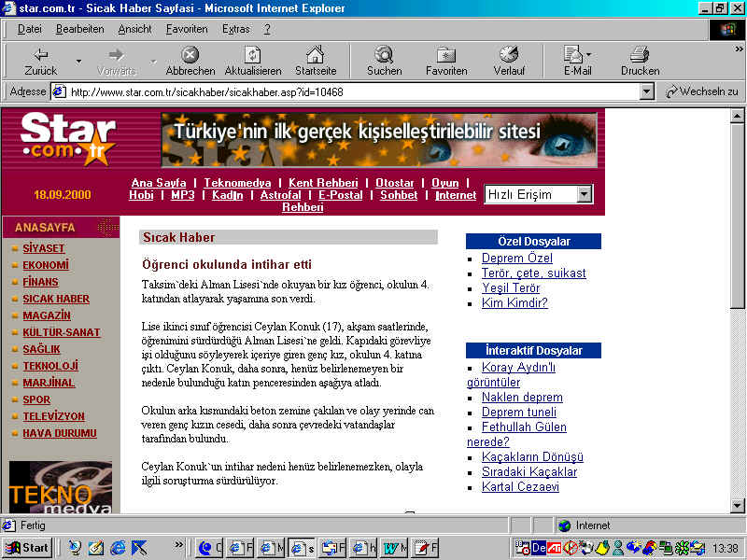The height and width of the screenshot is (560, 747).
Task: Show history with Verlauf icon
Action: pos(509,55)
